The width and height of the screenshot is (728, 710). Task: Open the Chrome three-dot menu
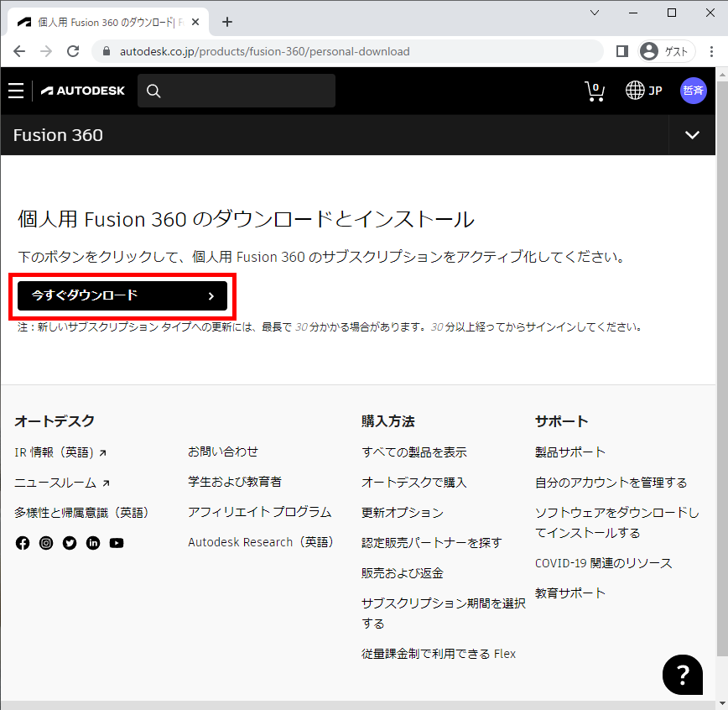(x=711, y=51)
